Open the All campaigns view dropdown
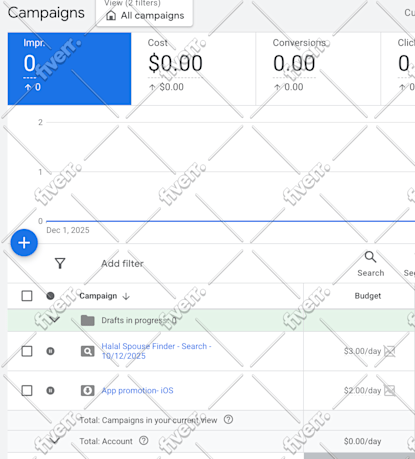The width and height of the screenshot is (415, 459). tap(144, 13)
